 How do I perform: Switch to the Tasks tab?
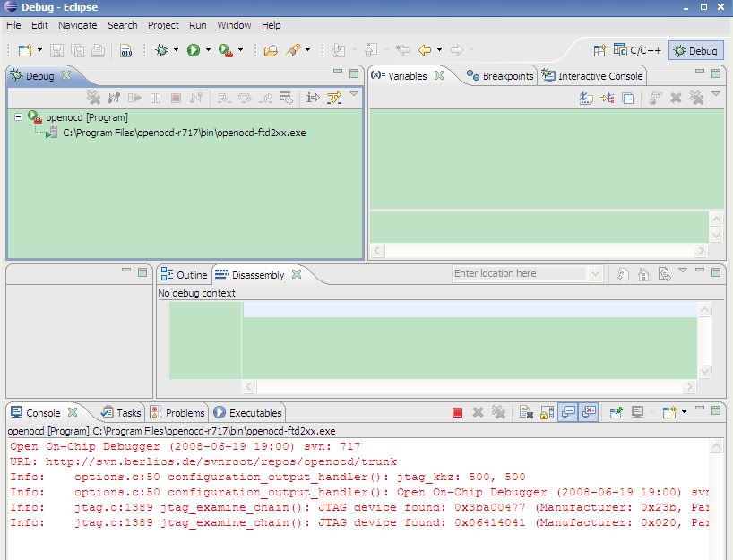[x=121, y=413]
